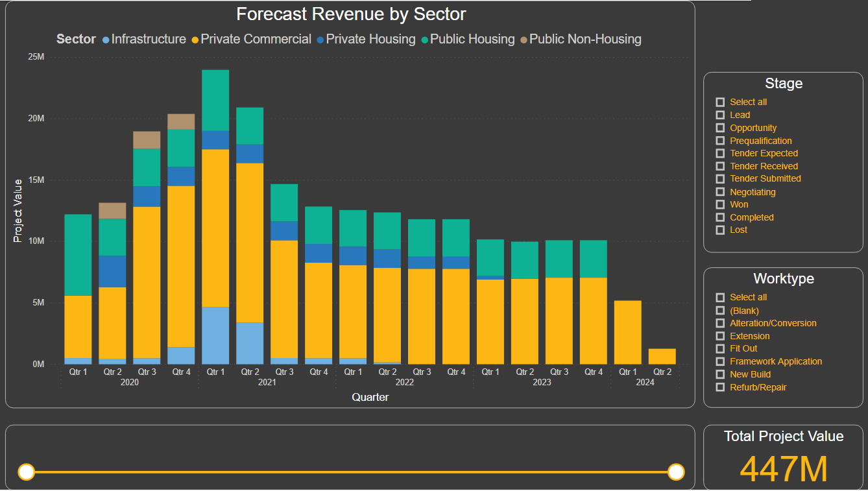Select the Qtr 2 2024 bar
Viewport: 868px width, 491px height.
coord(662,357)
